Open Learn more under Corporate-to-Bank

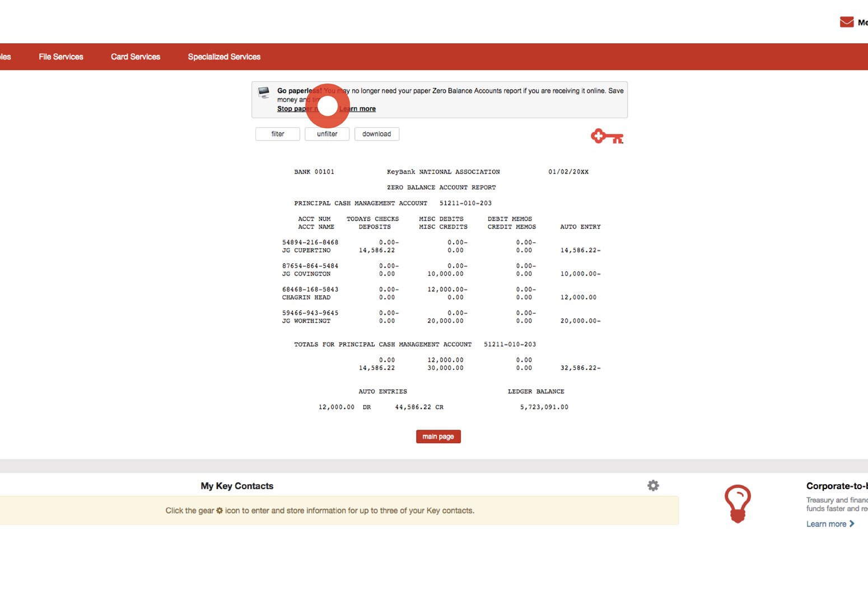click(827, 524)
